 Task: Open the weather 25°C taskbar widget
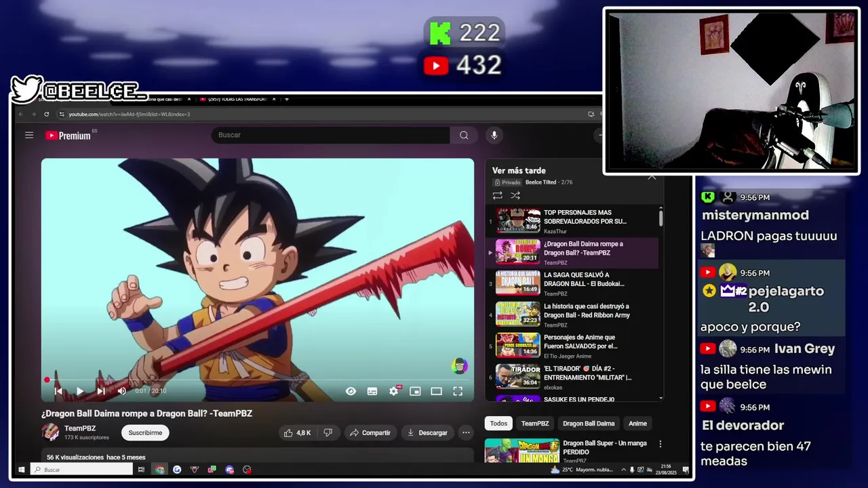tap(583, 470)
